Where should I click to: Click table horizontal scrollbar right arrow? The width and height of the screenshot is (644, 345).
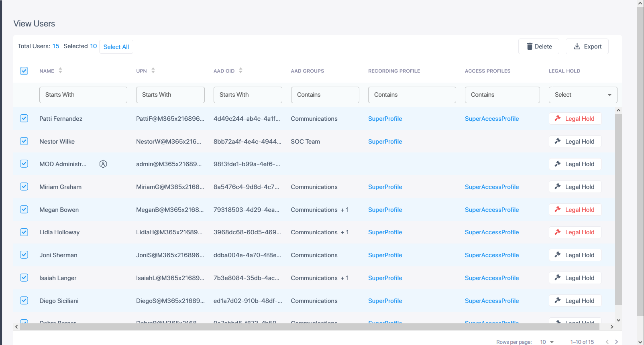(x=611, y=327)
